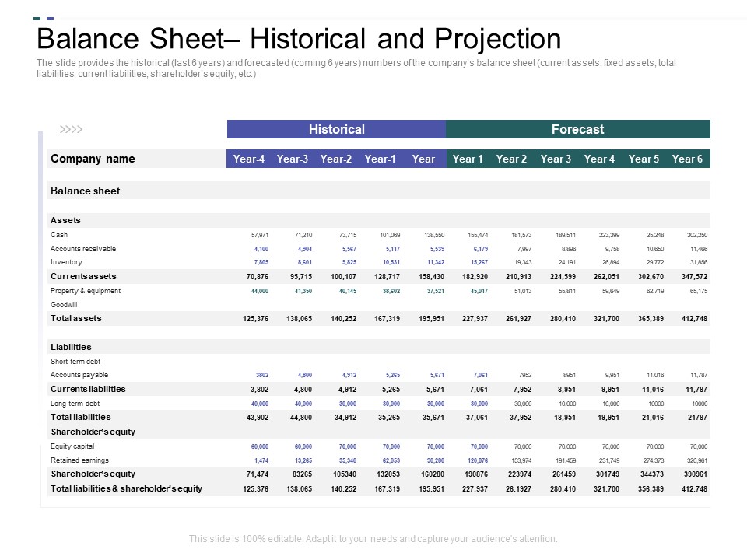The width and height of the screenshot is (747, 560).
Task: Click the purple 'Historical' header band
Action: pos(336,129)
